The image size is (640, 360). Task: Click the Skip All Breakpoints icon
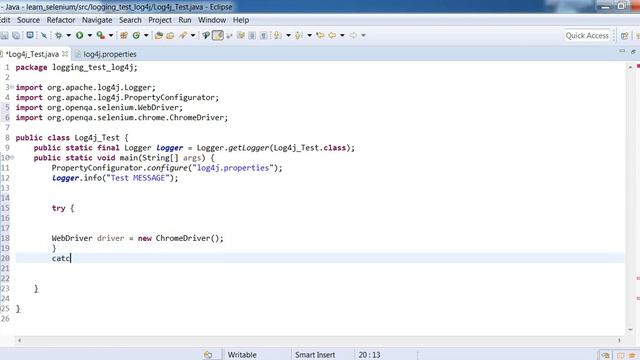pos(44,36)
